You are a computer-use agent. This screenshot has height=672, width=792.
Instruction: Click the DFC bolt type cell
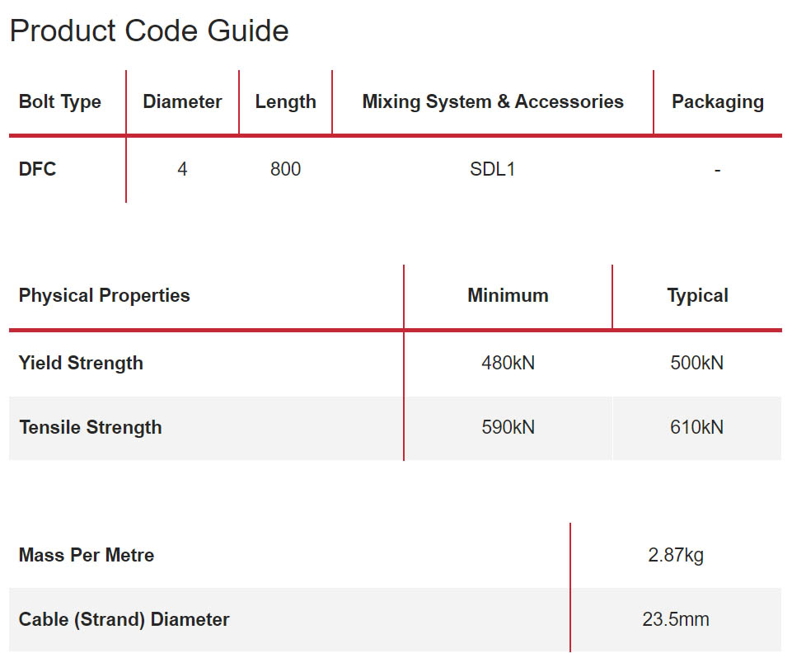pyautogui.click(x=38, y=170)
